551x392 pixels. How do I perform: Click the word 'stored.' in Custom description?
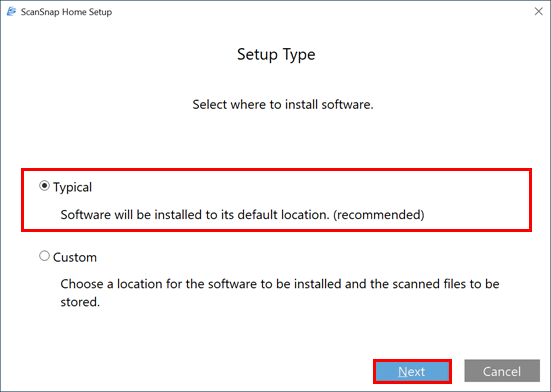80,302
